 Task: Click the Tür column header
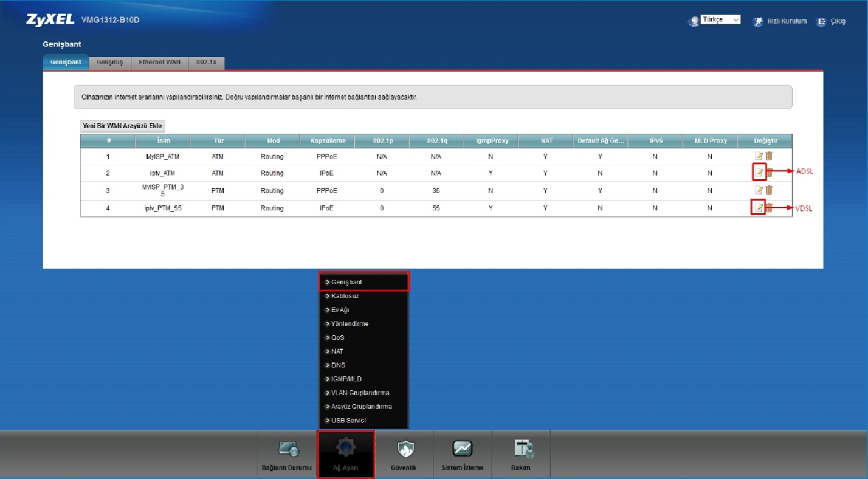click(218, 141)
